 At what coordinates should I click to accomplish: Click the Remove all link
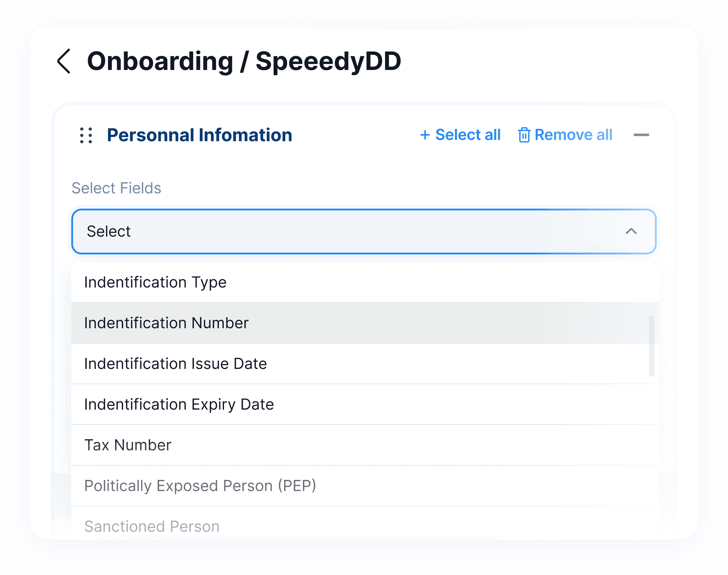tap(573, 135)
